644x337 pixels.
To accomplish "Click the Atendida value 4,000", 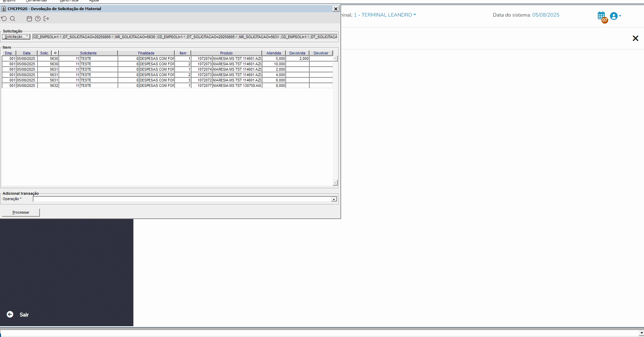I will pyautogui.click(x=274, y=75).
